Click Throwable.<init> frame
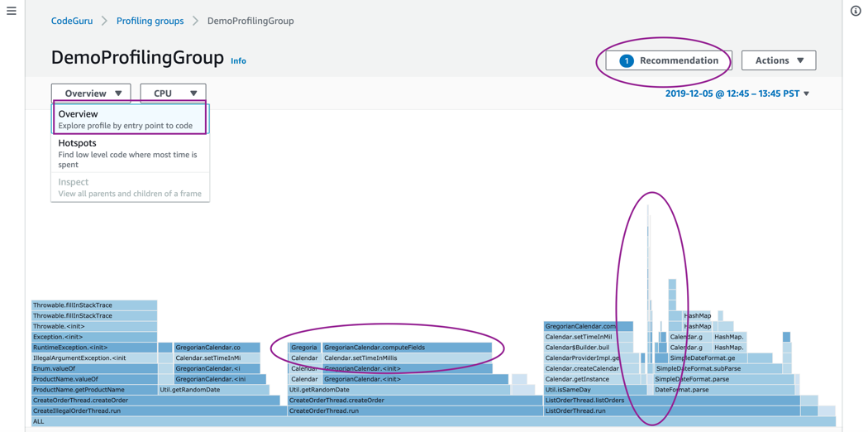868x432 pixels. click(95, 327)
